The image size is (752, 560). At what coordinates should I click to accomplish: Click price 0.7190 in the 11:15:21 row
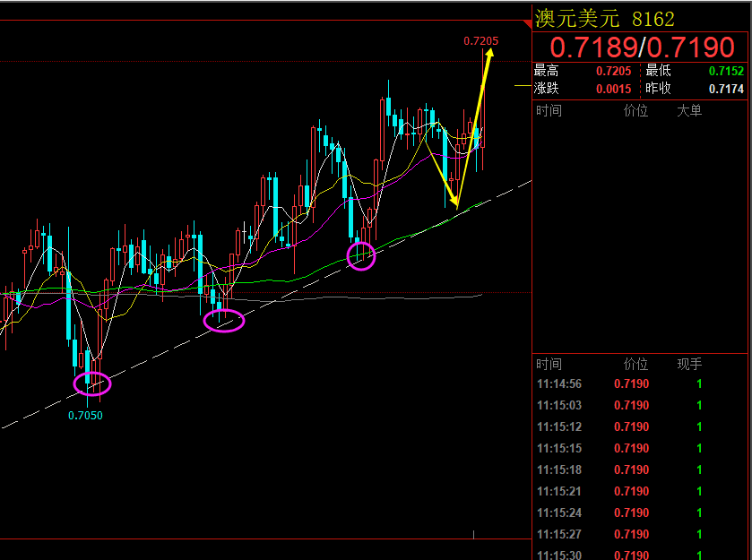pos(632,491)
